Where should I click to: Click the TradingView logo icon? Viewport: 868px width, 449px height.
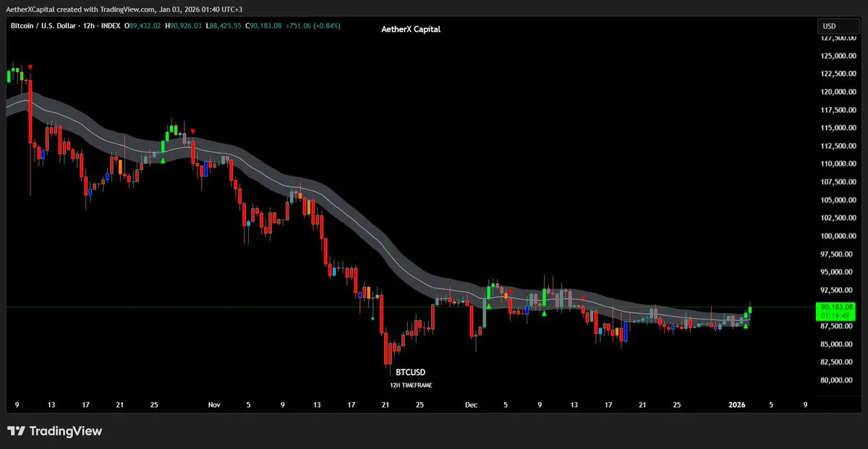point(17,432)
